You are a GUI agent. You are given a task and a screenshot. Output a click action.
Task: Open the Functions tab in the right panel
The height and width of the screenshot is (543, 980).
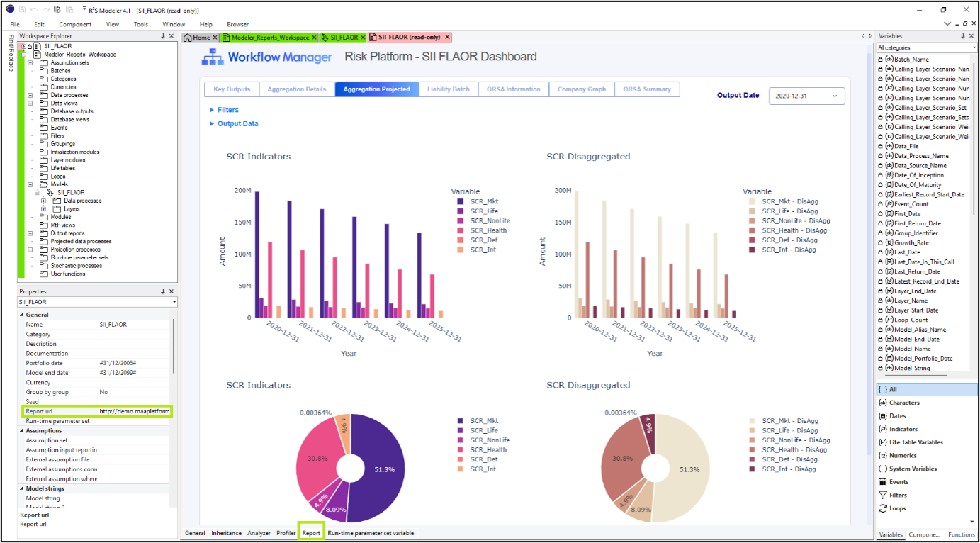(x=961, y=534)
